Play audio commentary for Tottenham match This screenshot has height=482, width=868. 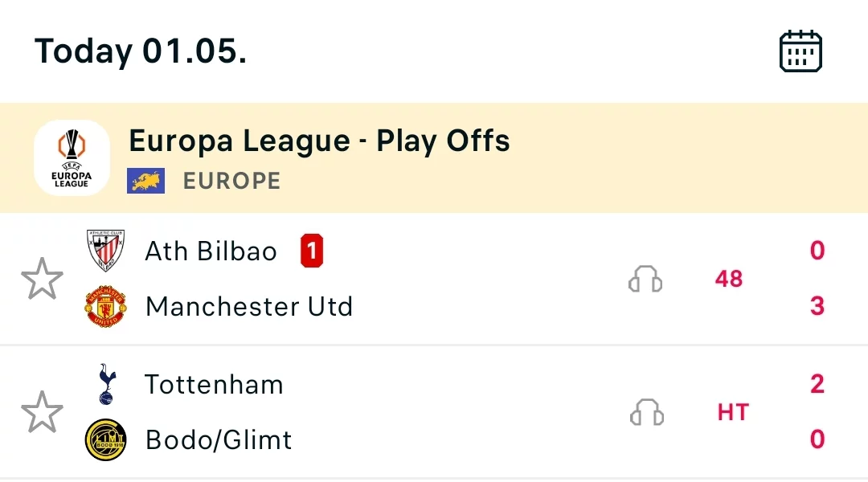tap(645, 412)
